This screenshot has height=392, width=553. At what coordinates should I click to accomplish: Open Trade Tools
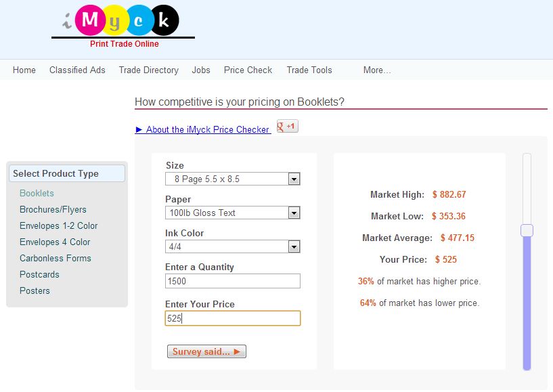[x=308, y=70]
